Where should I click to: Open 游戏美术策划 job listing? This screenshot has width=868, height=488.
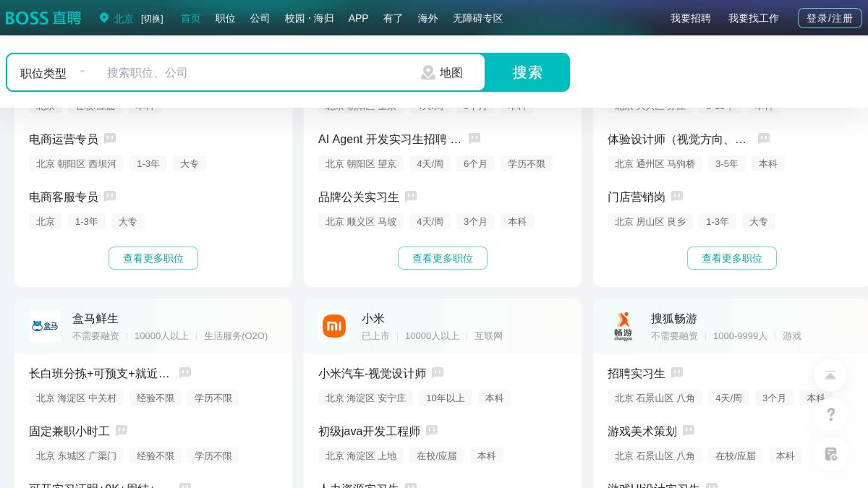(x=642, y=431)
